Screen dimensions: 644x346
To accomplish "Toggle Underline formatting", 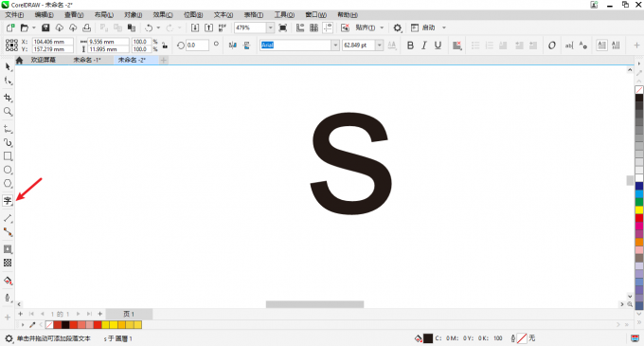I will pos(438,46).
